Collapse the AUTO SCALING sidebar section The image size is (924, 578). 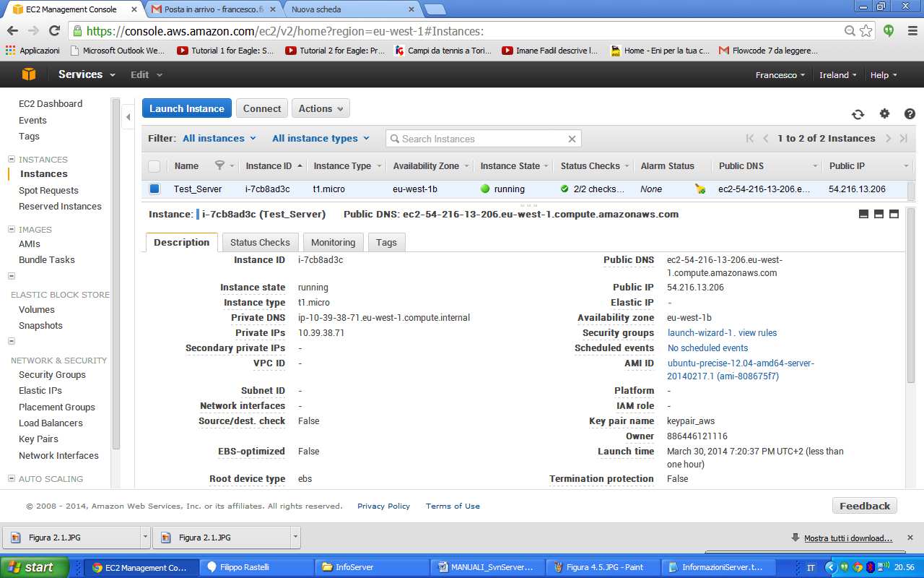pyautogui.click(x=12, y=478)
